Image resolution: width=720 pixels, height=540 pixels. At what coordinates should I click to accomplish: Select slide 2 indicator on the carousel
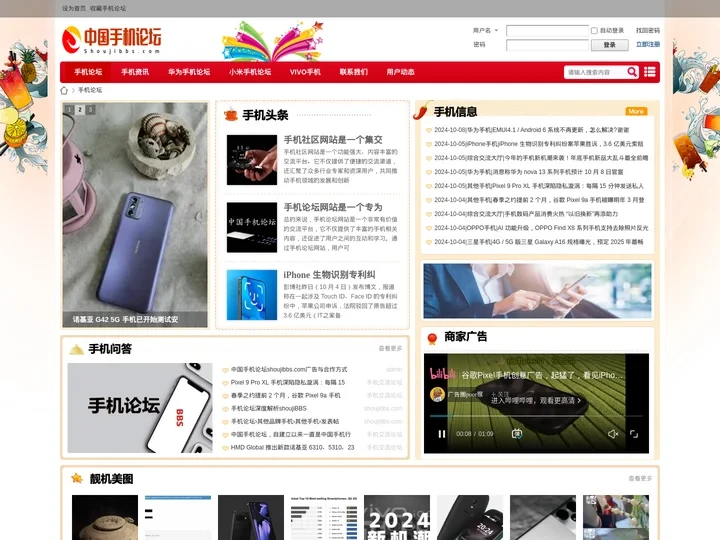80,110
